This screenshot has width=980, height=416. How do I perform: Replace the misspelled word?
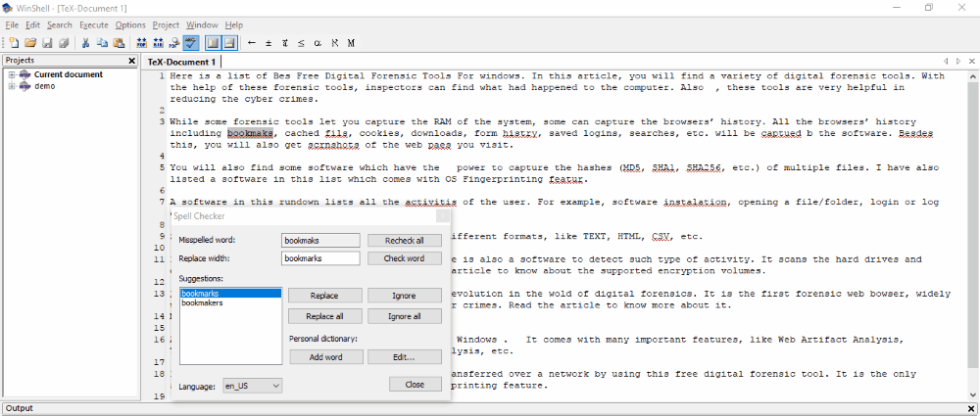click(x=325, y=296)
